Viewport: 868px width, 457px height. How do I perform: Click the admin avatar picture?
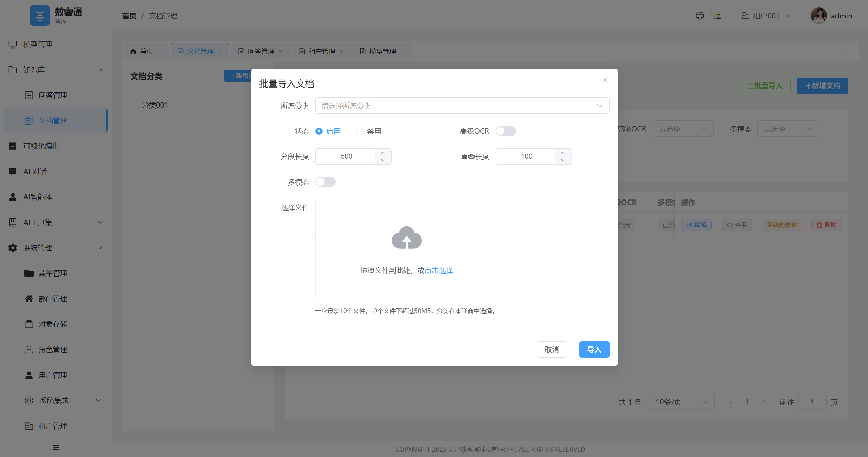pos(819,16)
